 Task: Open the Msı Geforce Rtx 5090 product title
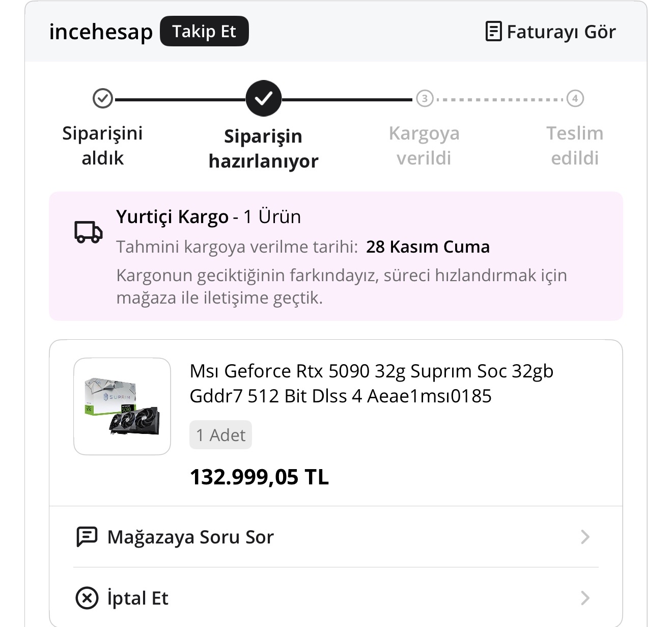click(x=371, y=383)
